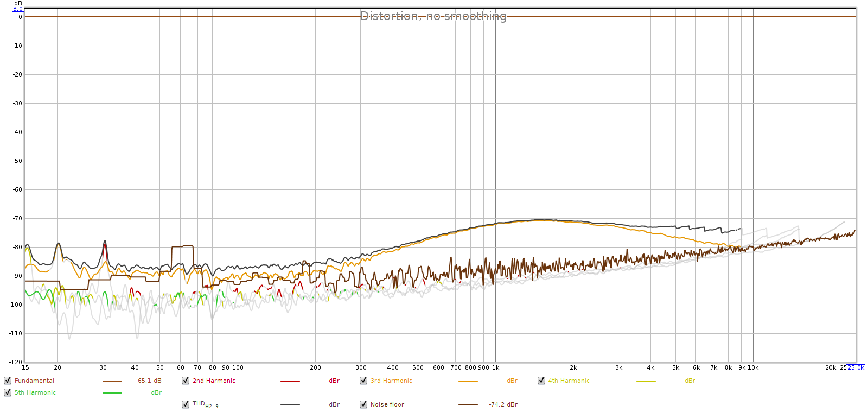Click the 4th Harmonic yellow line swatch
Image resolution: width=868 pixels, height=412 pixels.
pyautogui.click(x=646, y=381)
